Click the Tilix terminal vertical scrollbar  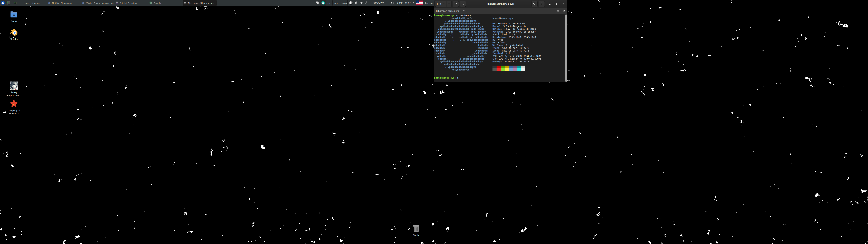coord(566,48)
